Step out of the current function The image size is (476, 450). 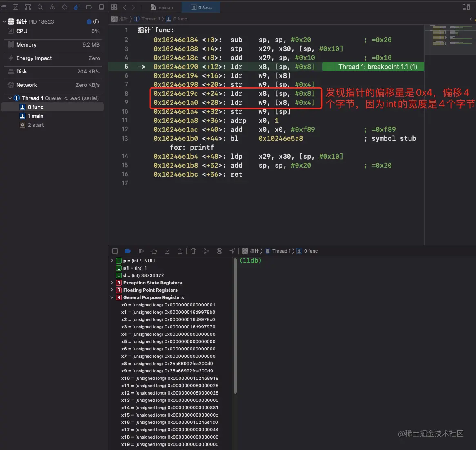pos(180,251)
